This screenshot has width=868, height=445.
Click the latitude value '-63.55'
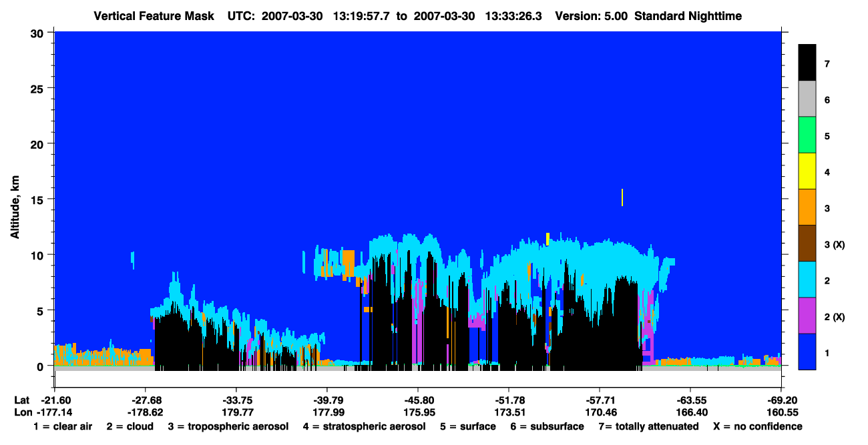(690, 400)
